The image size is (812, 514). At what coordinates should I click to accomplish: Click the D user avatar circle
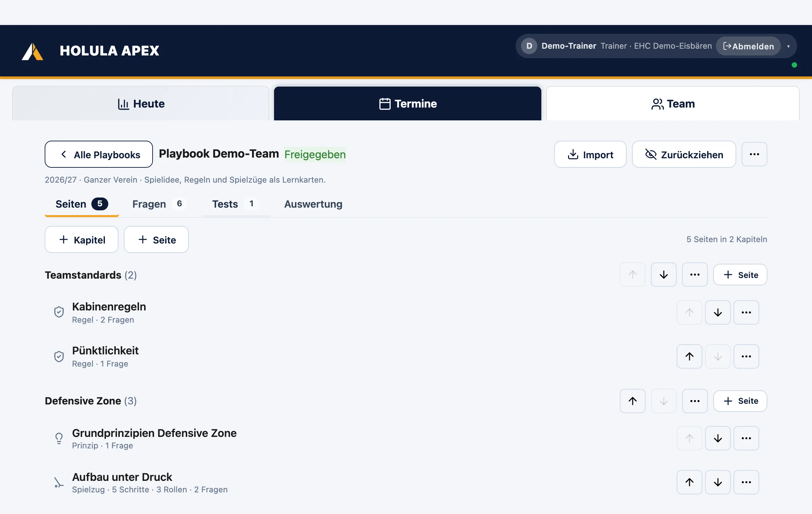point(529,46)
